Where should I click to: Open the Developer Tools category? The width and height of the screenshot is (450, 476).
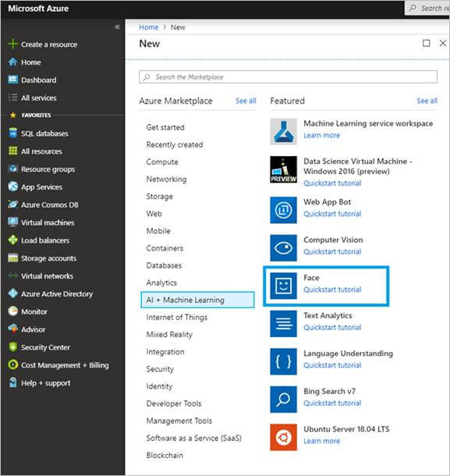point(174,403)
